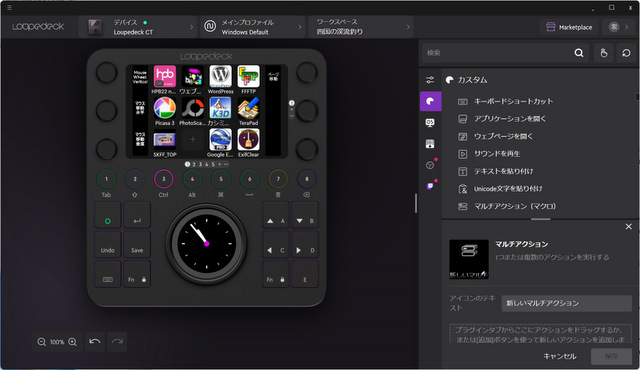Viewport: 640px width, 370px height.
Task: Click the multi-action icon thumbnail
Action: tap(469, 259)
